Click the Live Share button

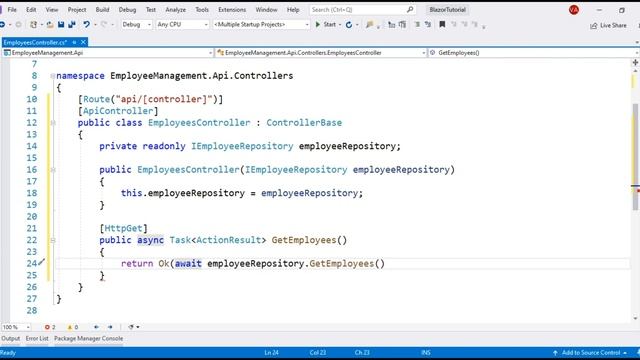[x=608, y=25]
